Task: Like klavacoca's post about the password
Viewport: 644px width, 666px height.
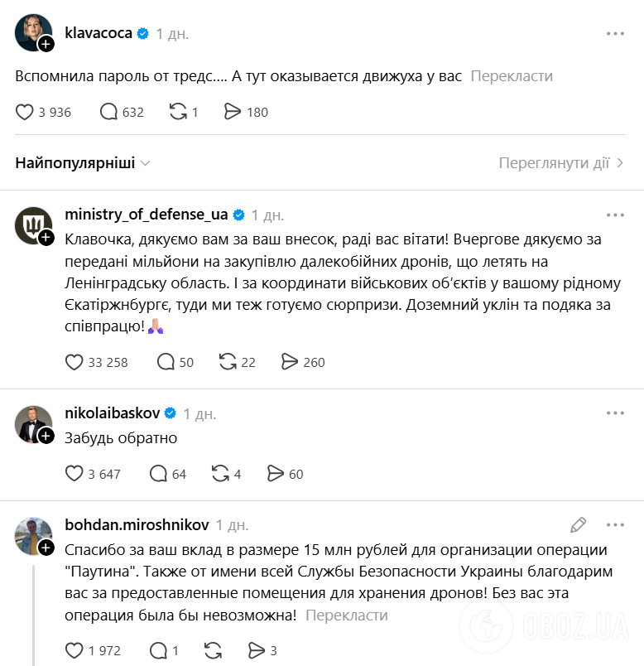Action: pyautogui.click(x=25, y=111)
